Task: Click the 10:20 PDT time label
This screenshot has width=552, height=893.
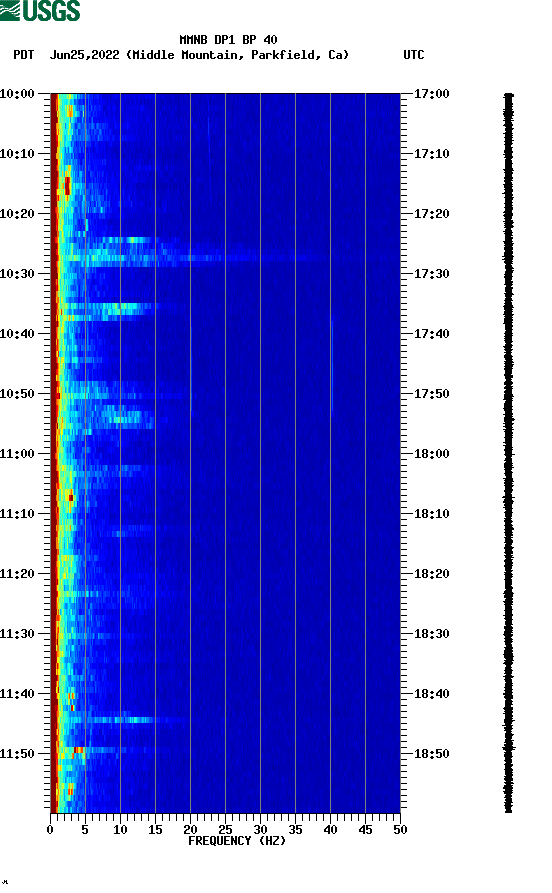Action: tap(17, 214)
